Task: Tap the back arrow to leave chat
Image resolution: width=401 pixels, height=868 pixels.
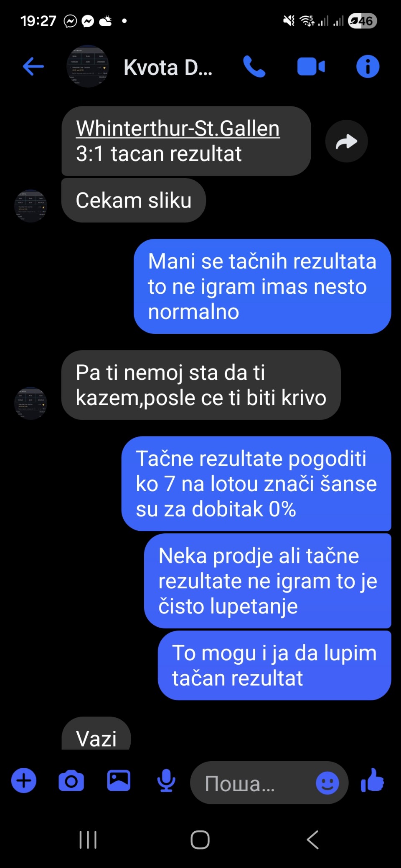Action: coord(33,66)
